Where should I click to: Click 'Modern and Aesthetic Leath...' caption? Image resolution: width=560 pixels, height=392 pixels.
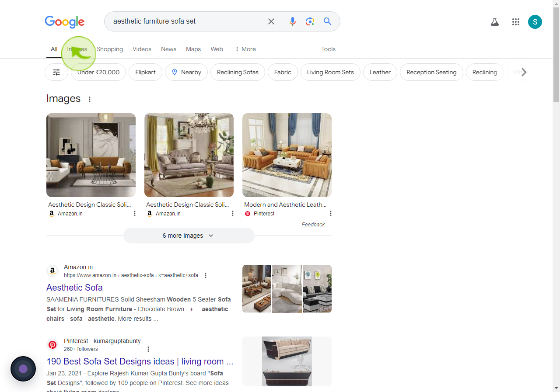(x=285, y=205)
